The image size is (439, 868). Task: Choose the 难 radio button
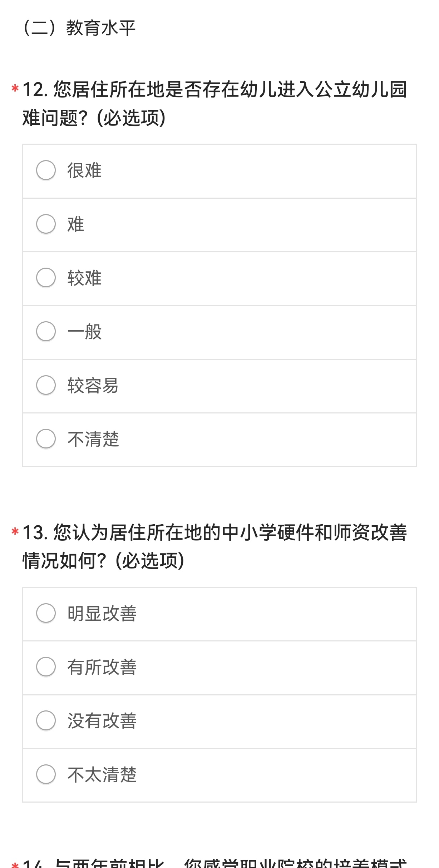click(x=46, y=224)
